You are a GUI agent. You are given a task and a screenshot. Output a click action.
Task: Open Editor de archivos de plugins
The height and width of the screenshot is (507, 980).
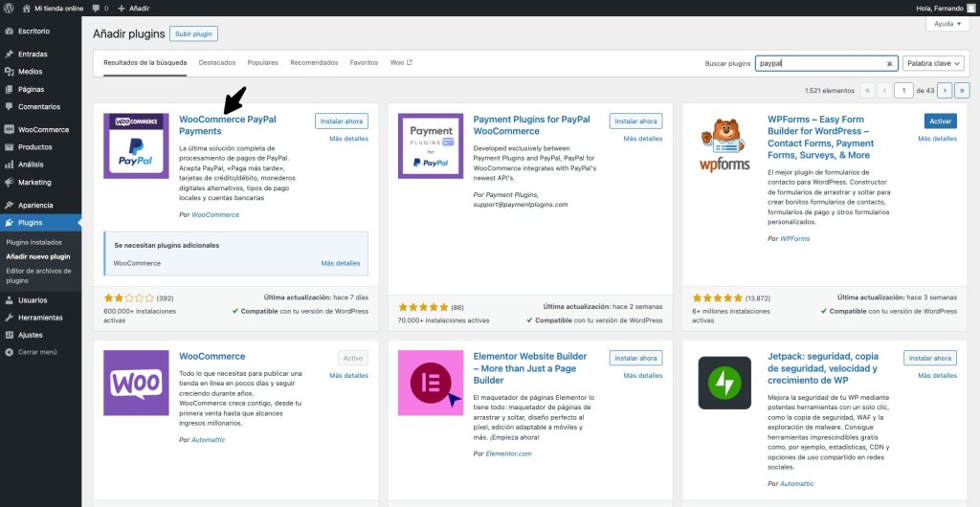coord(38,276)
